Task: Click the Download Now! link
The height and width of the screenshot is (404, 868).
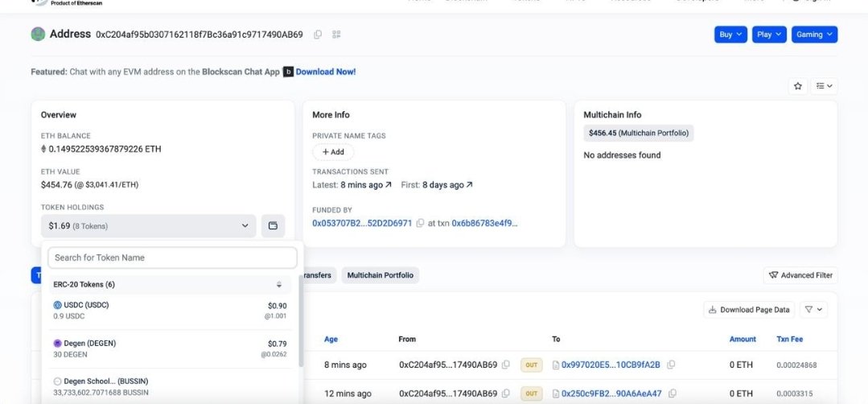Action: click(326, 72)
